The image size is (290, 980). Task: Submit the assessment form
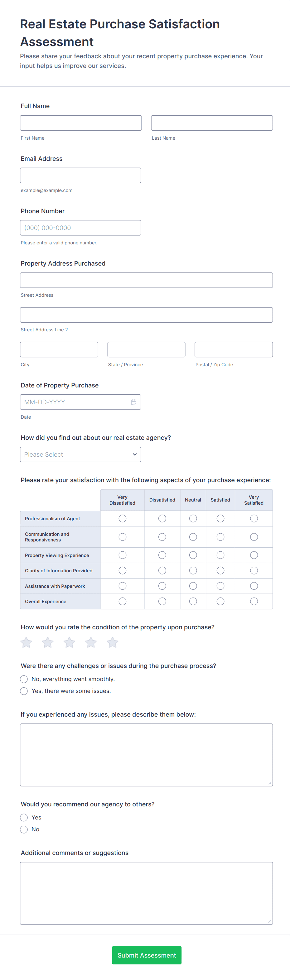tap(147, 955)
